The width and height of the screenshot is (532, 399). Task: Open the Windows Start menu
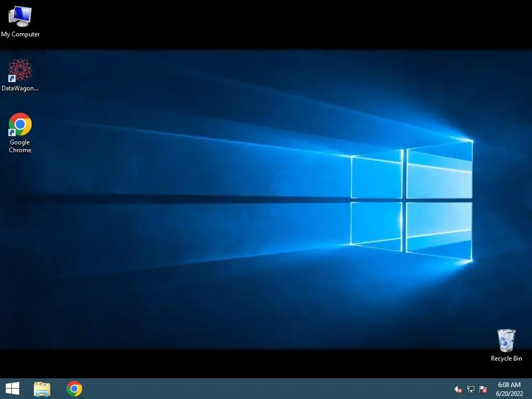(12, 389)
